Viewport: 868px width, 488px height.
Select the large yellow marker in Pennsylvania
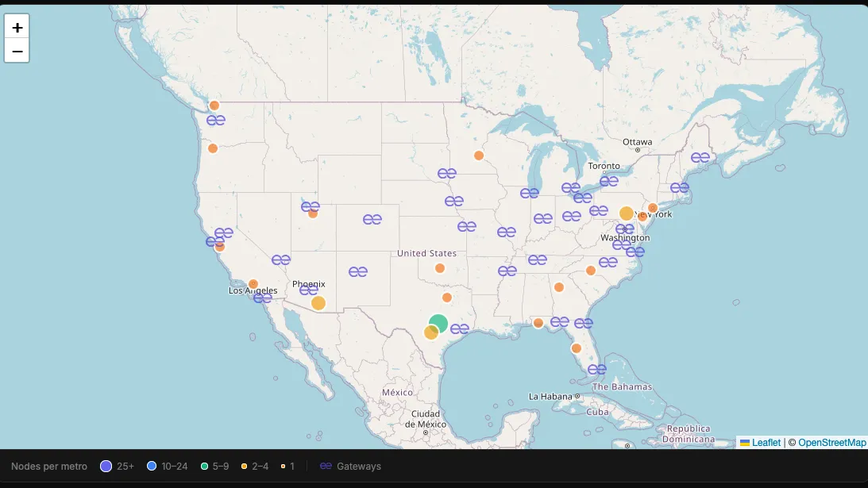[x=626, y=213]
